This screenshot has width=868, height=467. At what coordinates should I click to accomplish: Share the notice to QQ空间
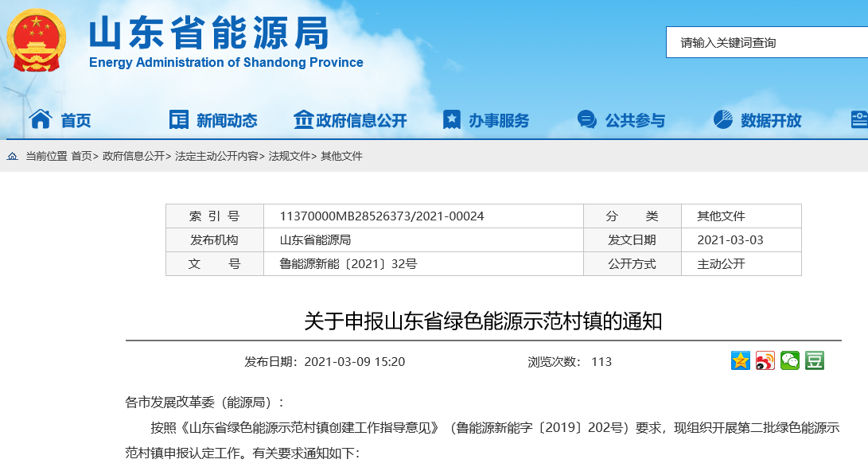740,361
